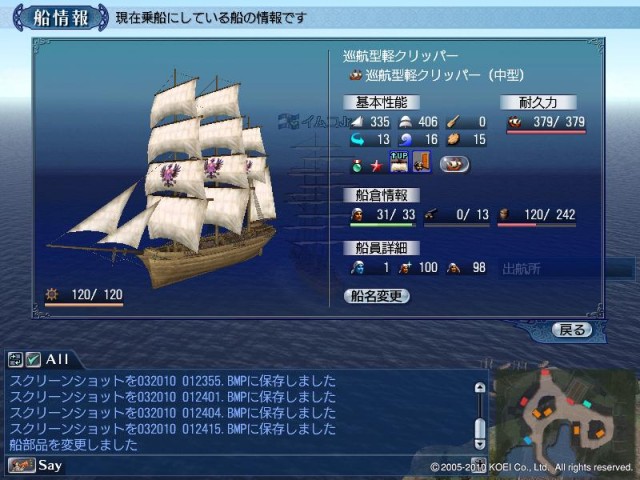Toggle the green checkmark chat filter
The height and width of the screenshot is (480, 640).
click(x=33, y=360)
